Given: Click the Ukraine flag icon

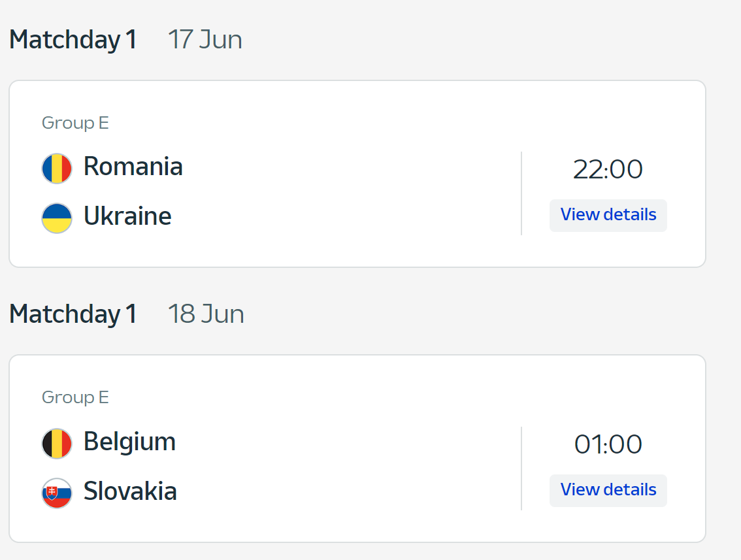Looking at the screenshot, I should coord(57,218).
